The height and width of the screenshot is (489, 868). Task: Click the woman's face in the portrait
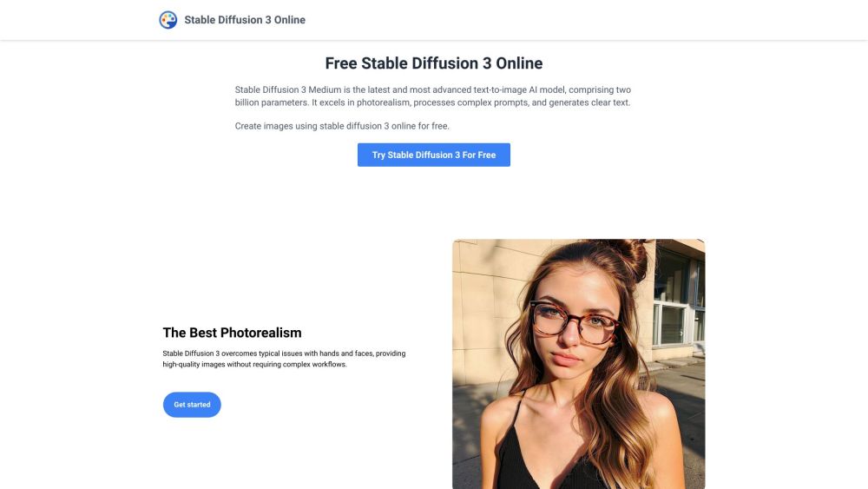(569, 334)
